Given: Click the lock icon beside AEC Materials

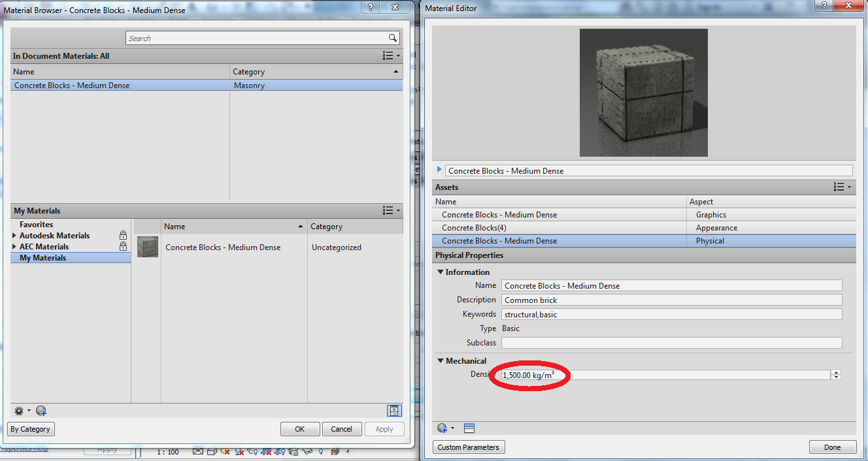Looking at the screenshot, I should (123, 246).
